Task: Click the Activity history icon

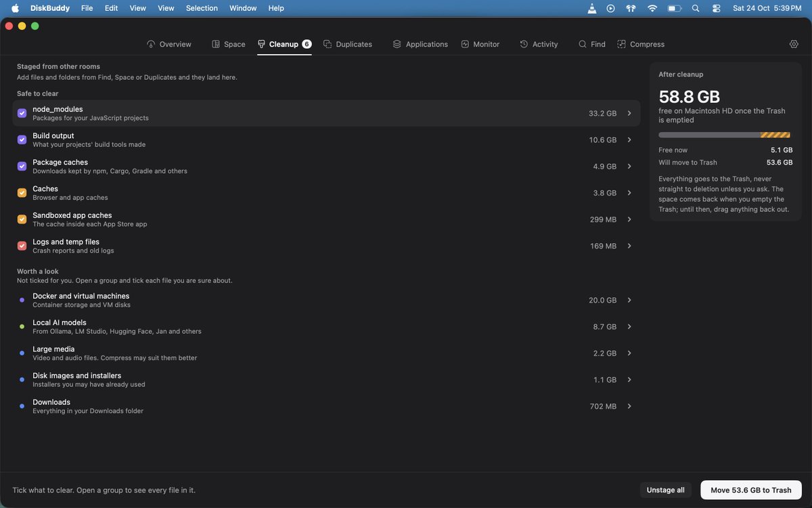Action: (524, 44)
